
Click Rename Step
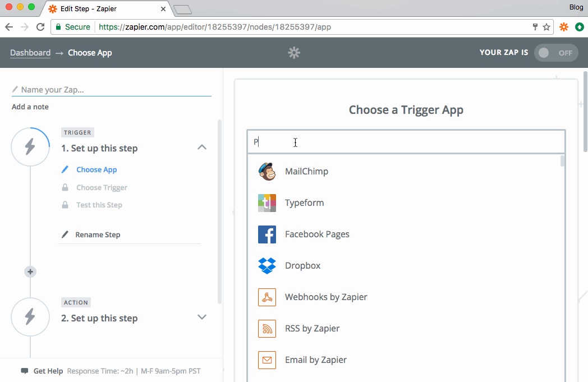click(98, 234)
